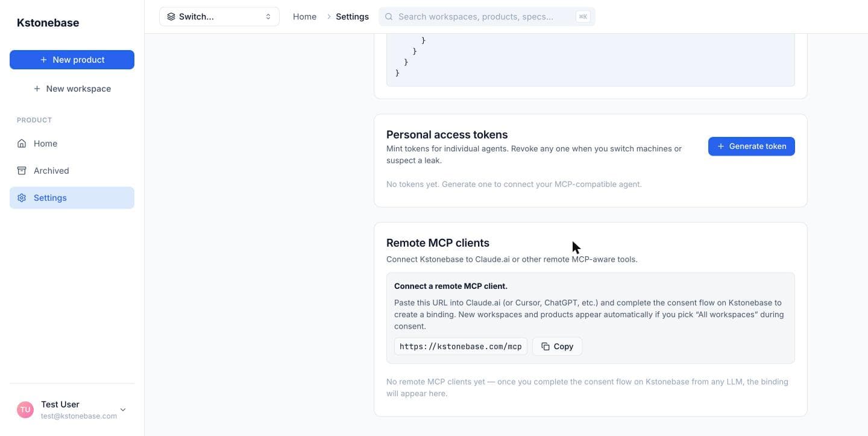Create a New product
This screenshot has height=436, width=868.
[x=72, y=60]
